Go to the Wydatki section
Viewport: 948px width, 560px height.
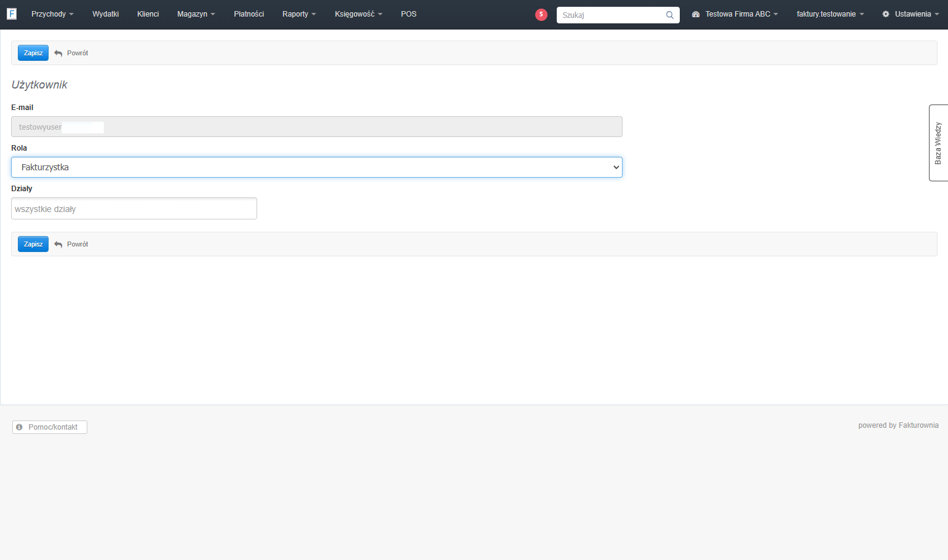[106, 14]
